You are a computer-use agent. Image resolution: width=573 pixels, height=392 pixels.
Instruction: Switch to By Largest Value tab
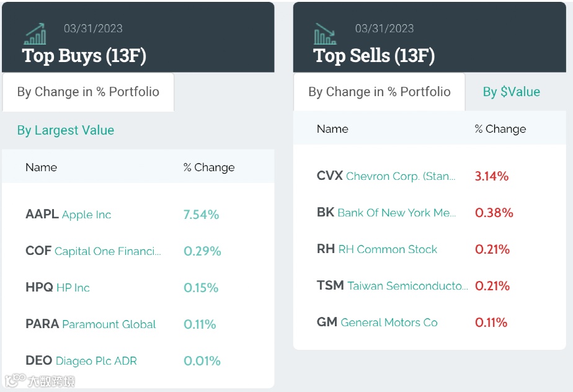point(66,130)
